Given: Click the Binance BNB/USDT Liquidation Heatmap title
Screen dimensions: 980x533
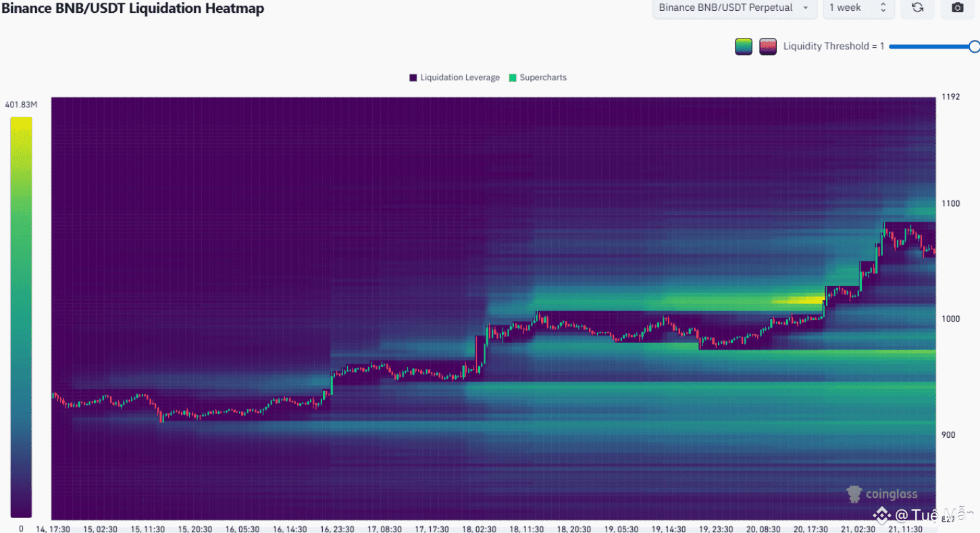Looking at the screenshot, I should click(x=132, y=8).
